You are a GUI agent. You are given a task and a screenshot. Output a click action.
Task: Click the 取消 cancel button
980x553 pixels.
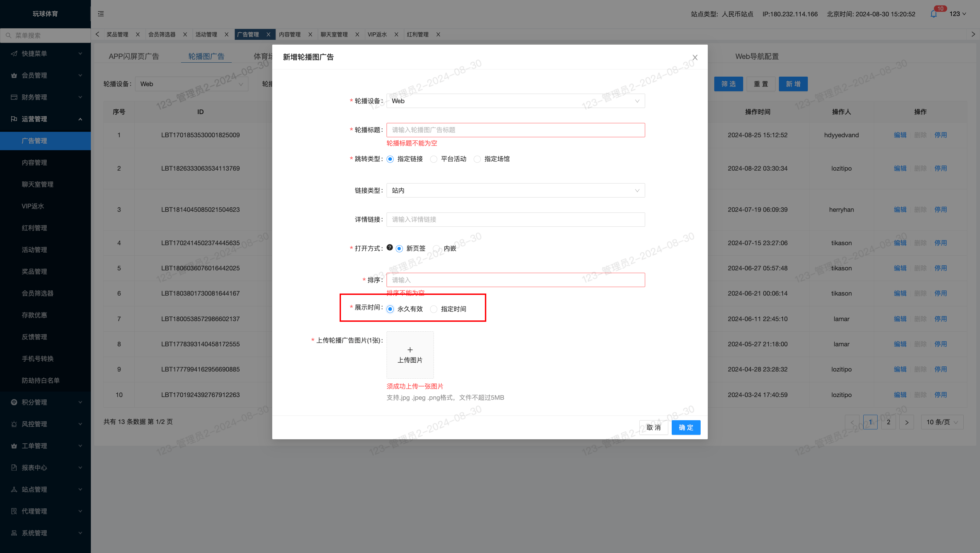(654, 427)
